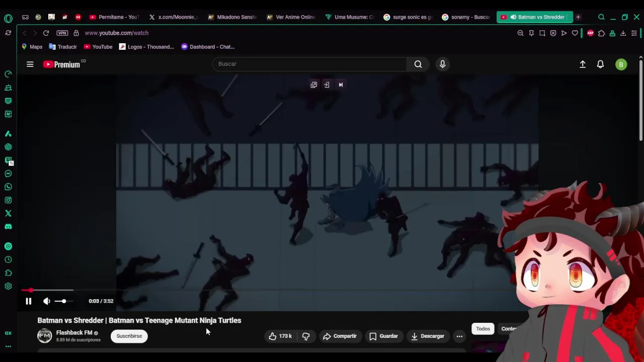Pause the video
This screenshot has height=362, width=644.
28,301
